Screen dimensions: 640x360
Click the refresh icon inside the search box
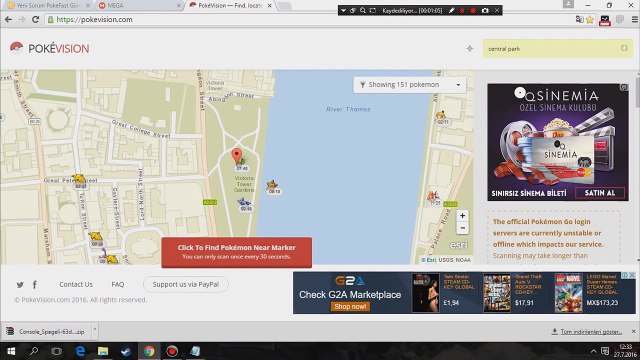click(624, 48)
